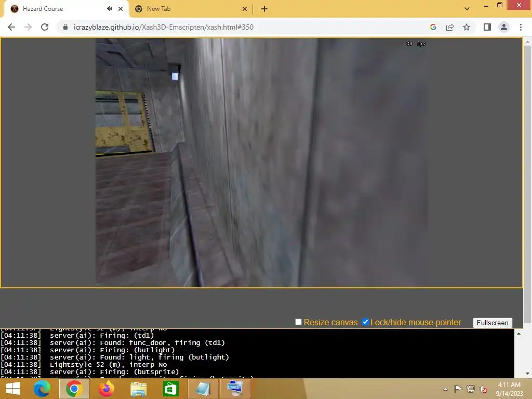Click the browser forward arrow
The height and width of the screenshot is (399, 532).
pos(28,27)
